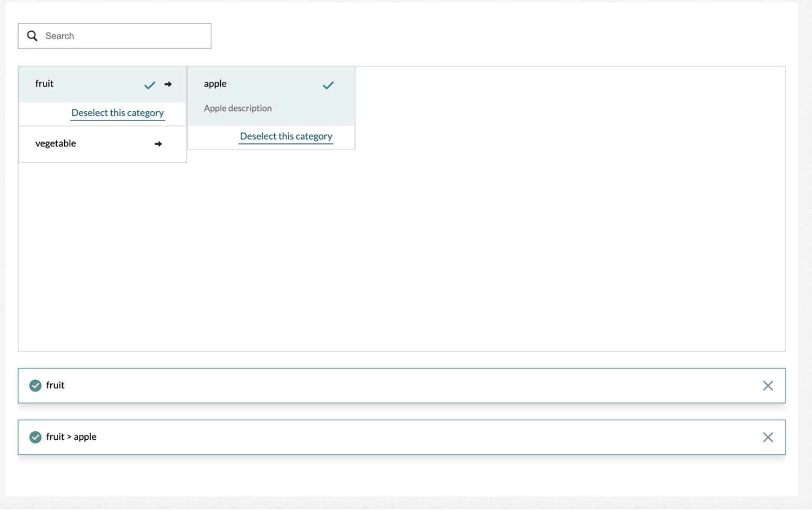812x510 pixels.
Task: Click the Apple description text
Action: [x=237, y=108]
